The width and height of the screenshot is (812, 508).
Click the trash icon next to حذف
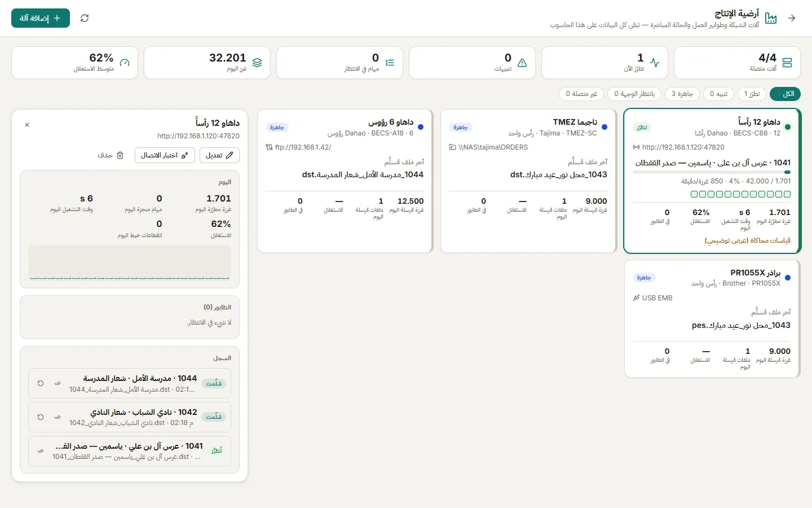click(x=120, y=155)
